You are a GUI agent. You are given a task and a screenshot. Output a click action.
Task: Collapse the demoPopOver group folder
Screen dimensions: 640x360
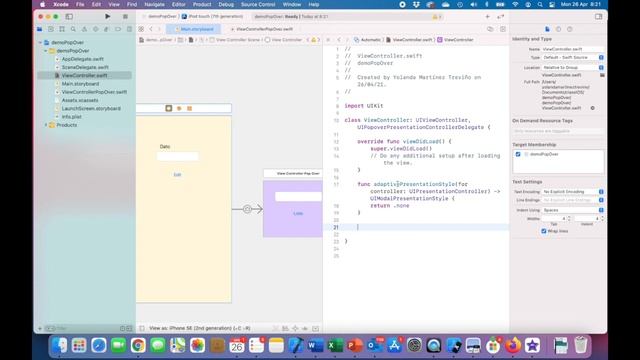coord(46,51)
